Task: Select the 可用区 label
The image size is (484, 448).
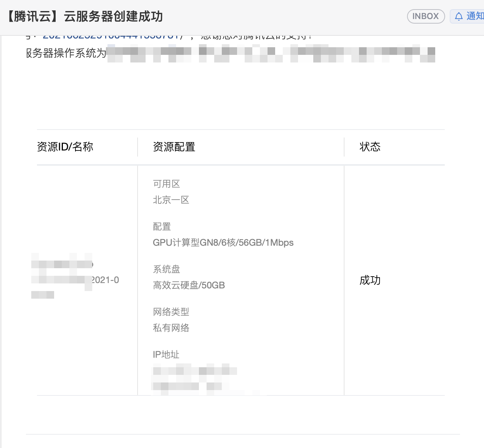Action: tap(167, 184)
